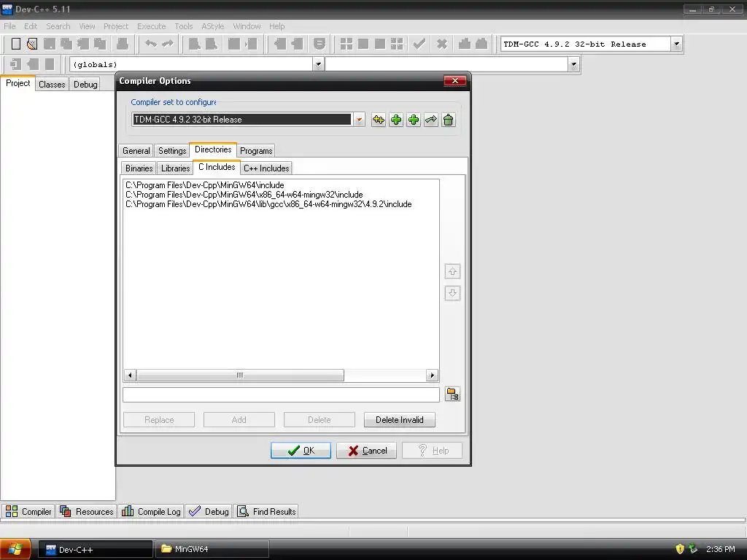747x560 pixels.
Task: Click the greyed Save toolbar icon
Action: (49, 44)
